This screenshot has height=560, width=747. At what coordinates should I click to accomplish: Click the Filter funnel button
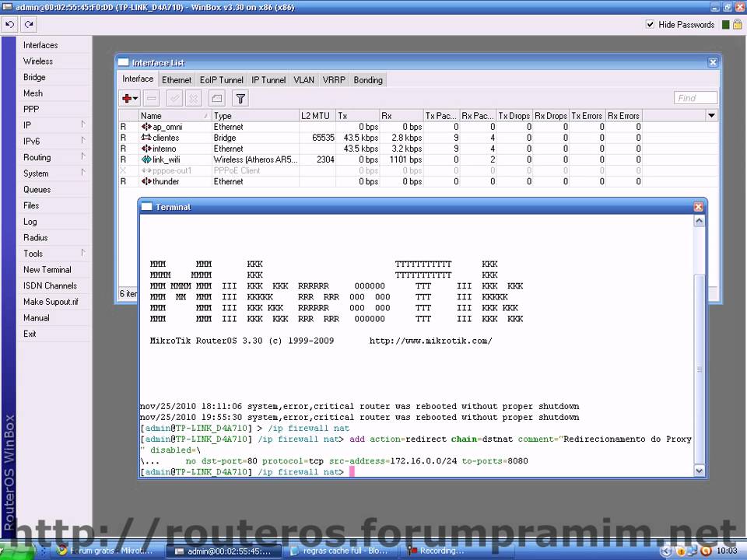(240, 99)
